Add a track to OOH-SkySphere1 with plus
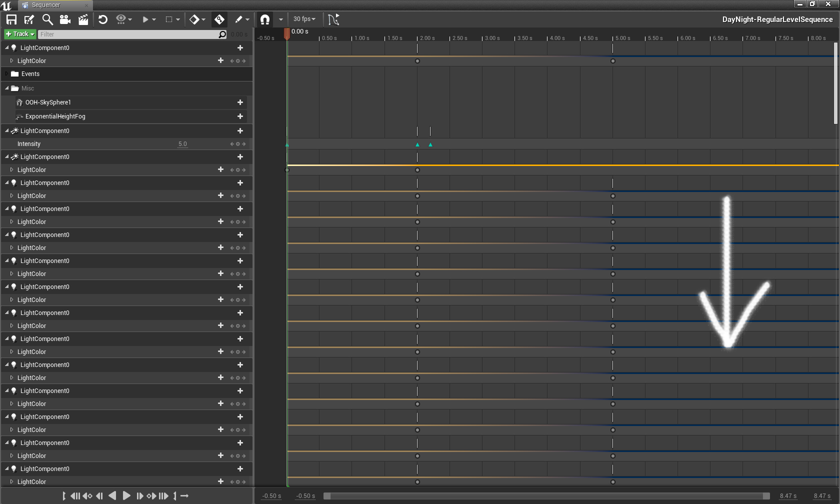840x504 pixels. point(240,102)
